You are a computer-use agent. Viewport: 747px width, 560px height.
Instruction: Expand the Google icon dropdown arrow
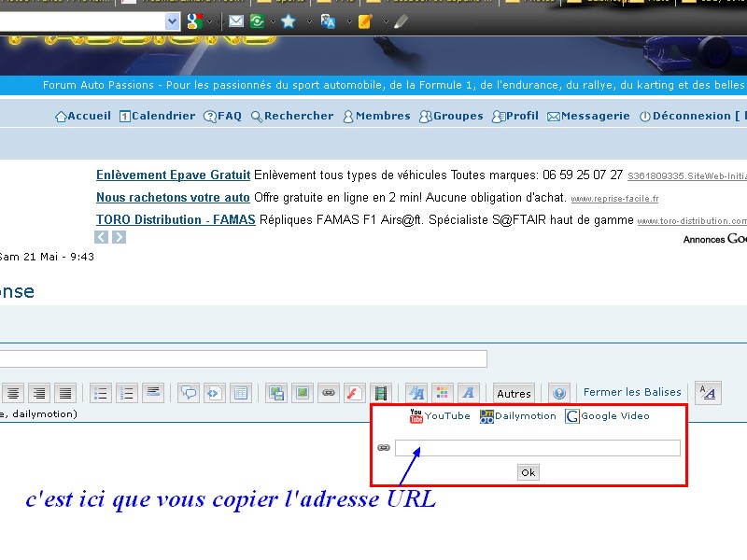209,21
